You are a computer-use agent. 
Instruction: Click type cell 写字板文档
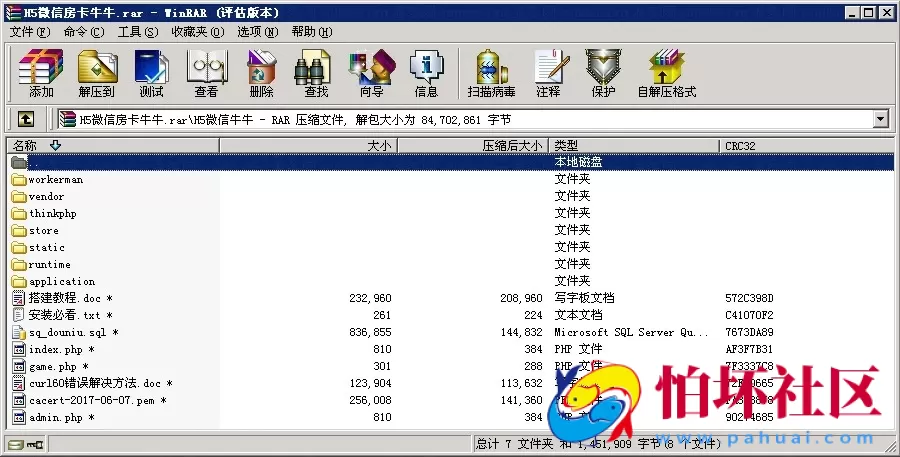pyautogui.click(x=584, y=298)
